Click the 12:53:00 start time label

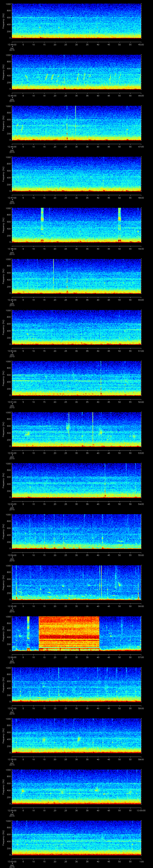pyautogui.click(x=12, y=504)
